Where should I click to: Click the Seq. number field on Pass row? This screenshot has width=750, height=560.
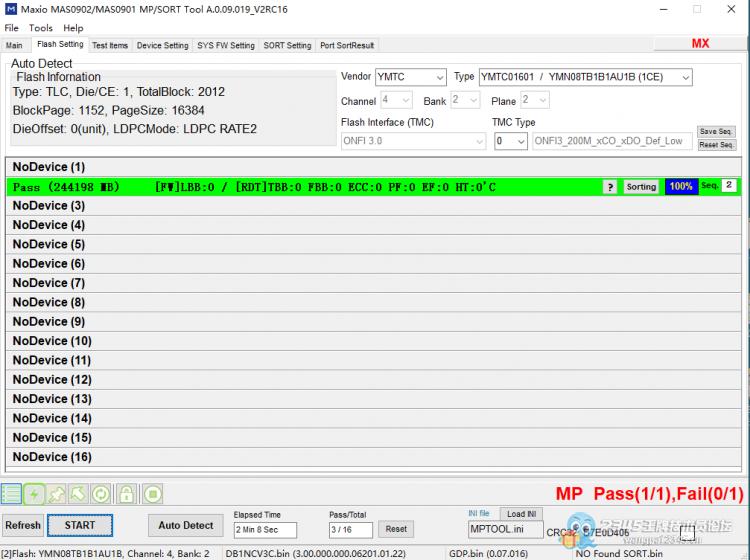point(729,185)
